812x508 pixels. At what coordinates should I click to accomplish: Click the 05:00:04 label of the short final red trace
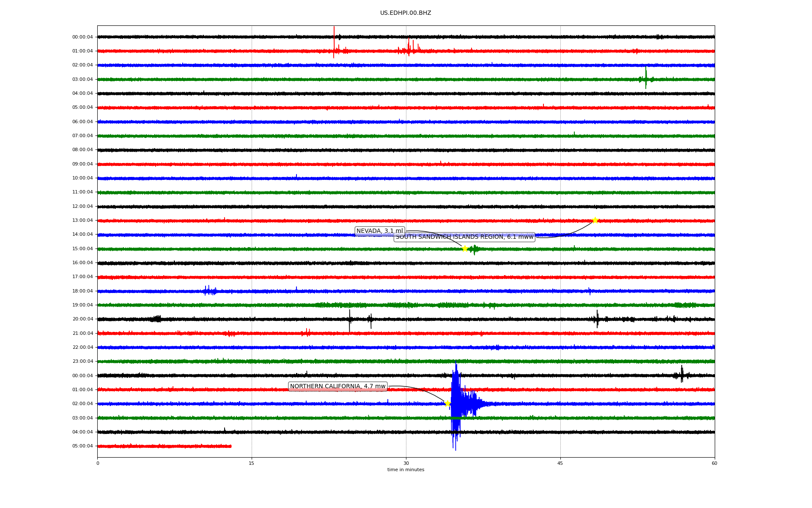[x=82, y=446]
